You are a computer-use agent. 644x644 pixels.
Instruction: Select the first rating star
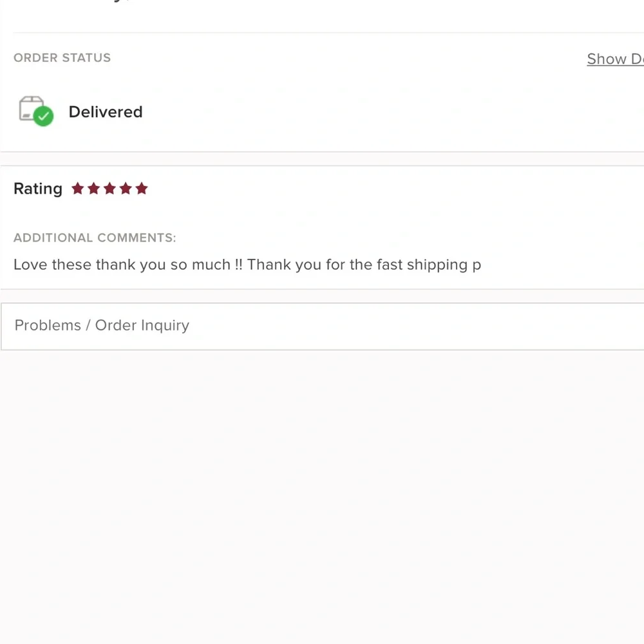pos(78,189)
